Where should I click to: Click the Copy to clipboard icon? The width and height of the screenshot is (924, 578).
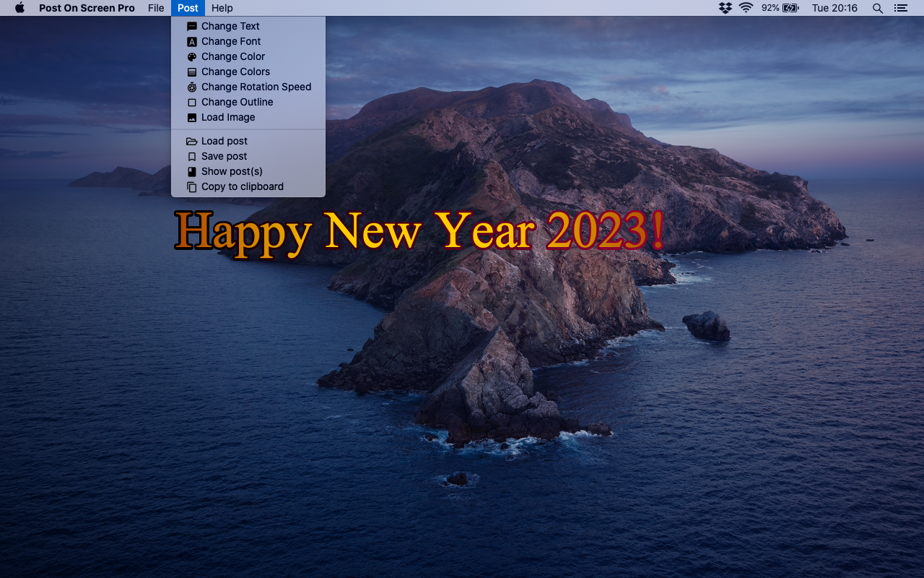point(192,186)
